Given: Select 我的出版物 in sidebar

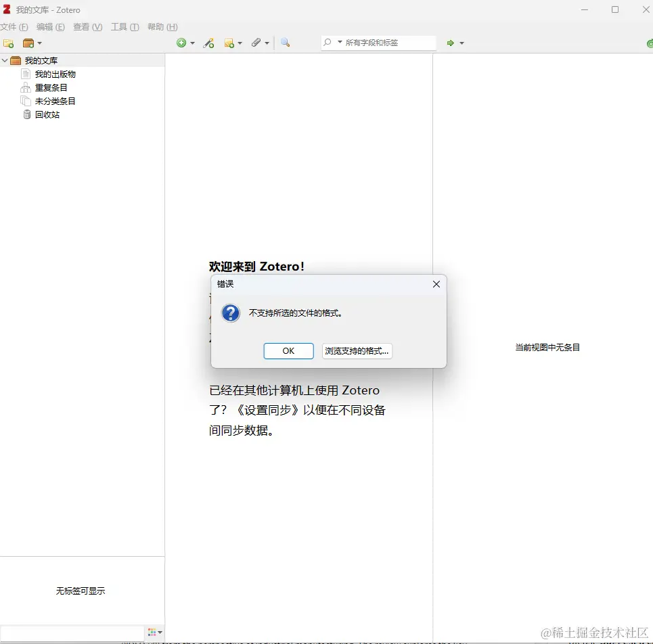Looking at the screenshot, I should point(55,74).
